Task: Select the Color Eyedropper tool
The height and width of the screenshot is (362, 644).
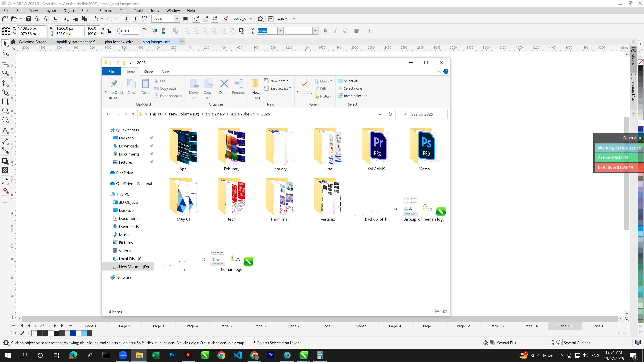Action: click(5, 181)
